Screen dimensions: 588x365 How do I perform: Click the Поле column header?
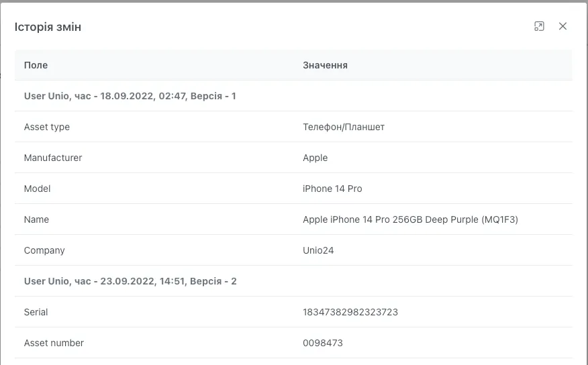click(x=36, y=65)
